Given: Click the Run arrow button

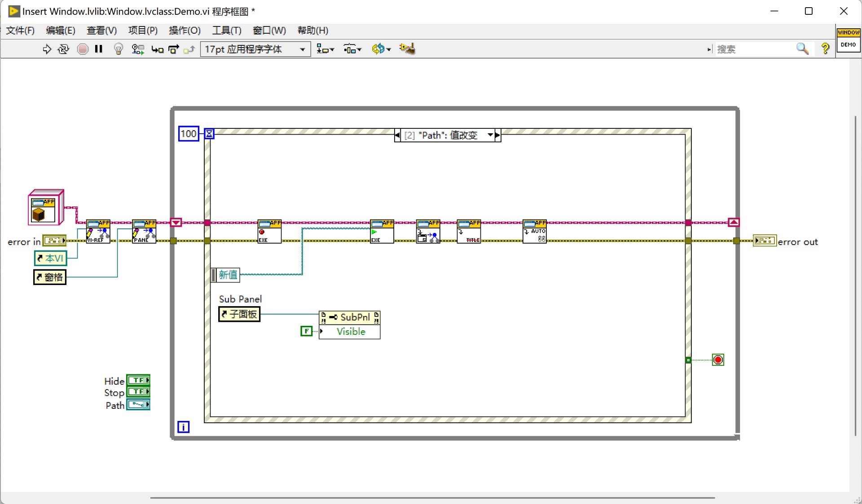Looking at the screenshot, I should click(x=47, y=49).
